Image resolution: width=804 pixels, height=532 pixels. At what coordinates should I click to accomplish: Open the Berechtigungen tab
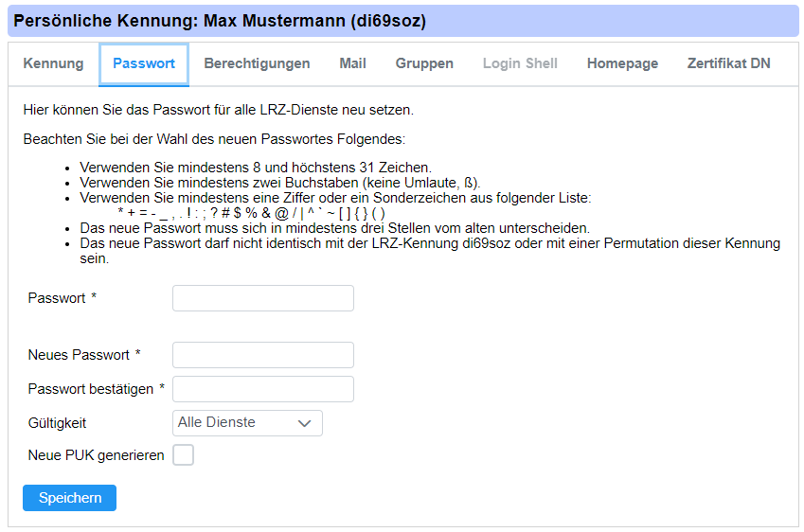pyautogui.click(x=257, y=63)
